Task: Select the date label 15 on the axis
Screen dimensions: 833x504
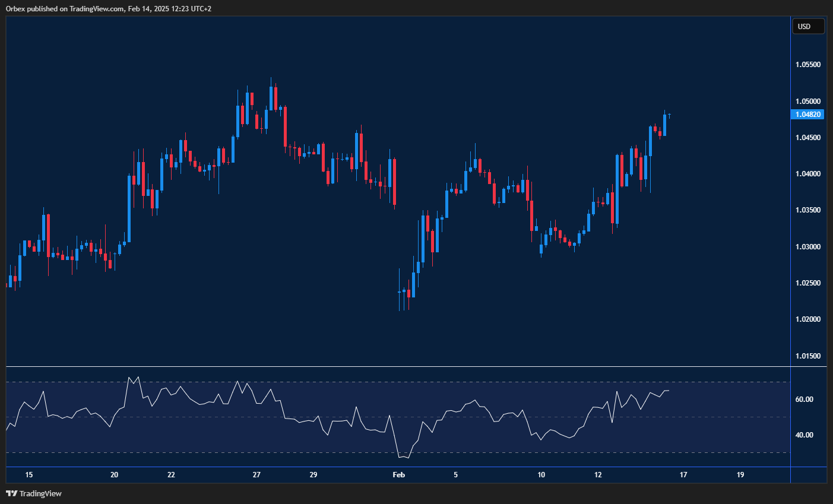Action: click(28, 475)
